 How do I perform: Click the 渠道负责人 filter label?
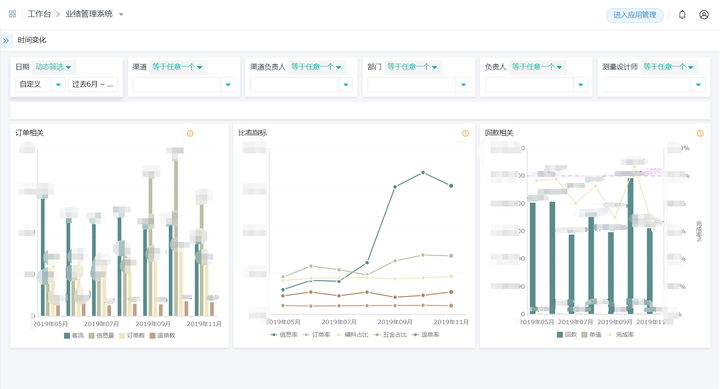click(268, 67)
